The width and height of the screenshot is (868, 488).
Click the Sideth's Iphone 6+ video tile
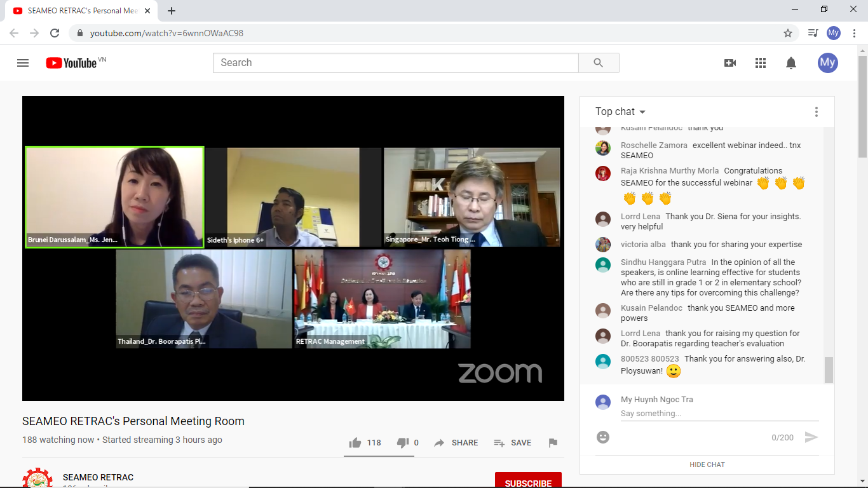pyautogui.click(x=294, y=197)
